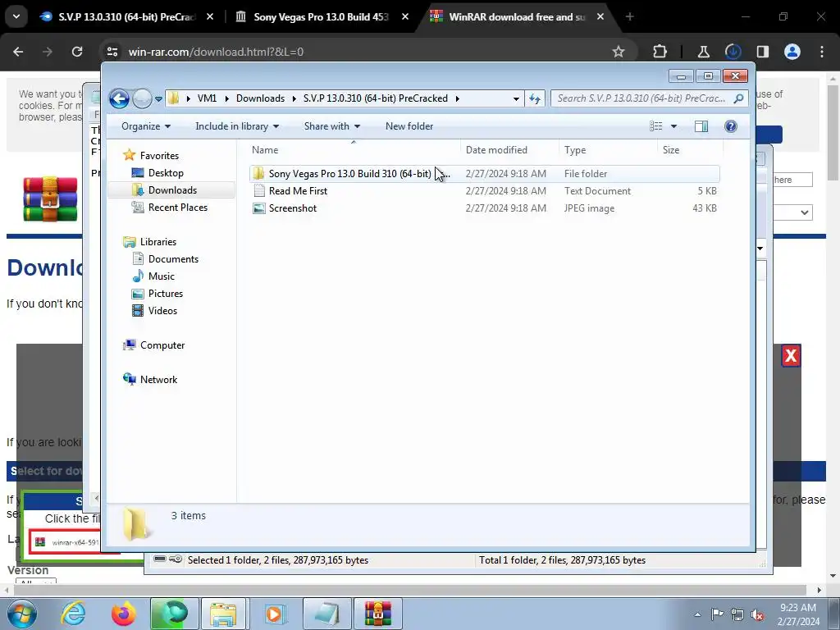840x630 pixels.
Task: Open browser extensions puzzle icon
Action: click(x=660, y=52)
